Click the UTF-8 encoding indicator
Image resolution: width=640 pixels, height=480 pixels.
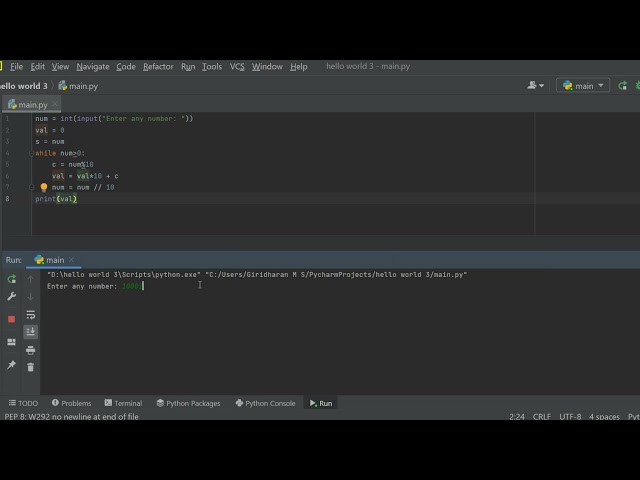[570, 417]
